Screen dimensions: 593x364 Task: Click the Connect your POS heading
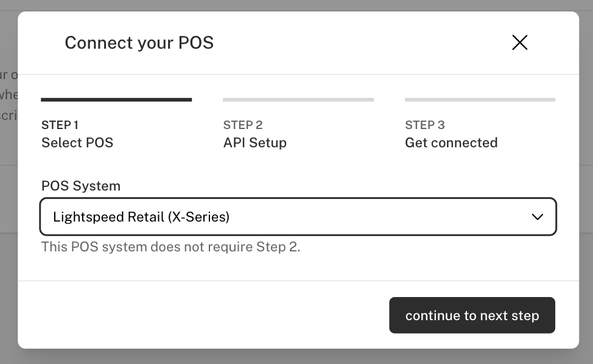pos(139,43)
